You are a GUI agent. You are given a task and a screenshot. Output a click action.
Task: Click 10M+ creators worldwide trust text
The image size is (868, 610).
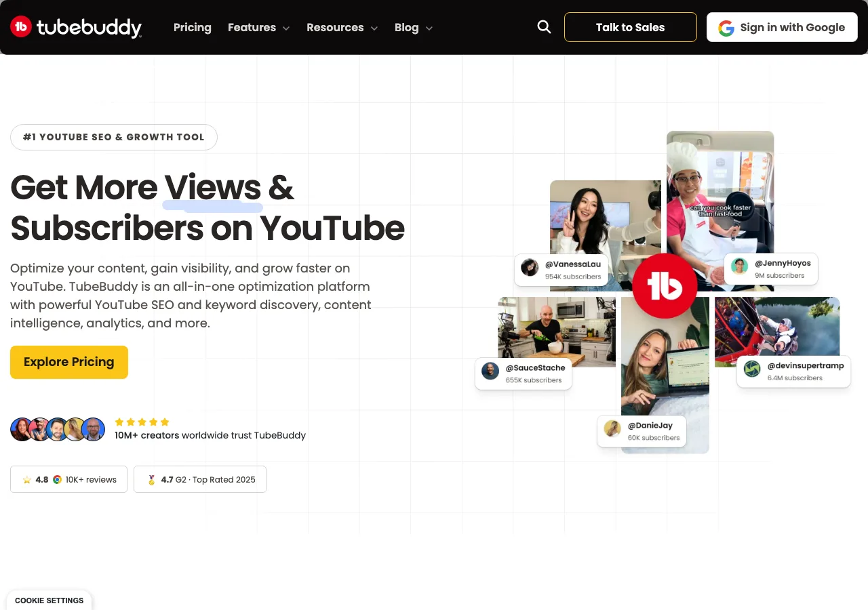(x=210, y=435)
